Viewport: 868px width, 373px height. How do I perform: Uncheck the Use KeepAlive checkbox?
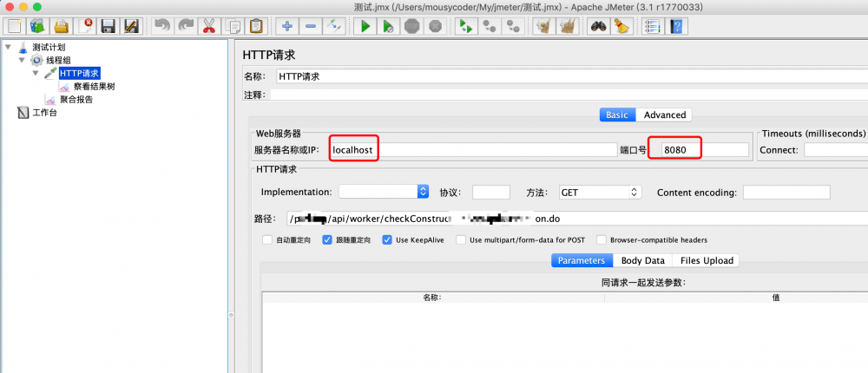point(387,240)
